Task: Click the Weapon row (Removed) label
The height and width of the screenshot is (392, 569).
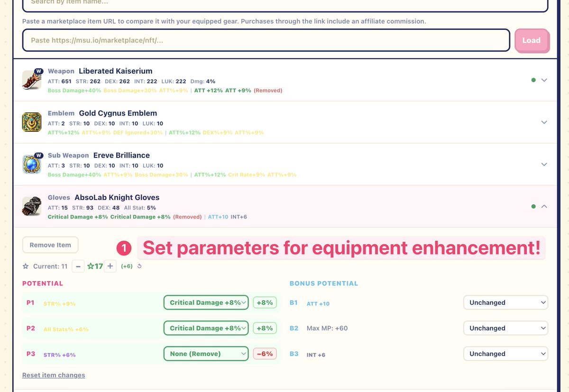Action: pos(268,91)
